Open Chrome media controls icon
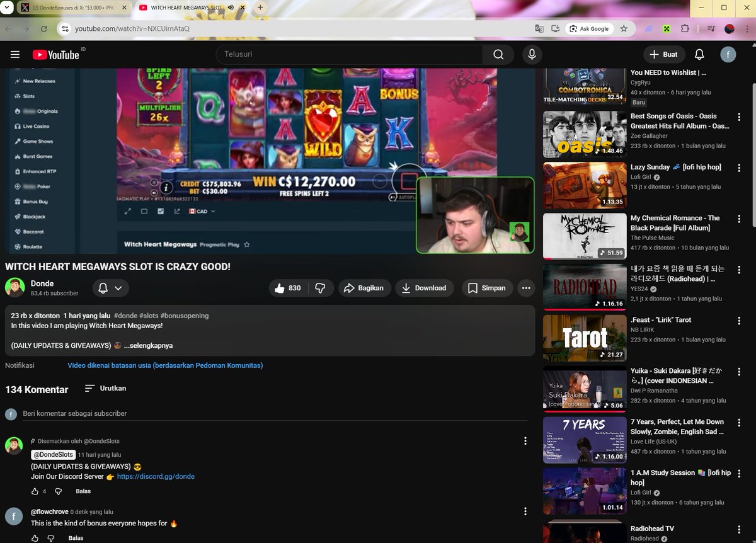The height and width of the screenshot is (543, 756). [711, 28]
